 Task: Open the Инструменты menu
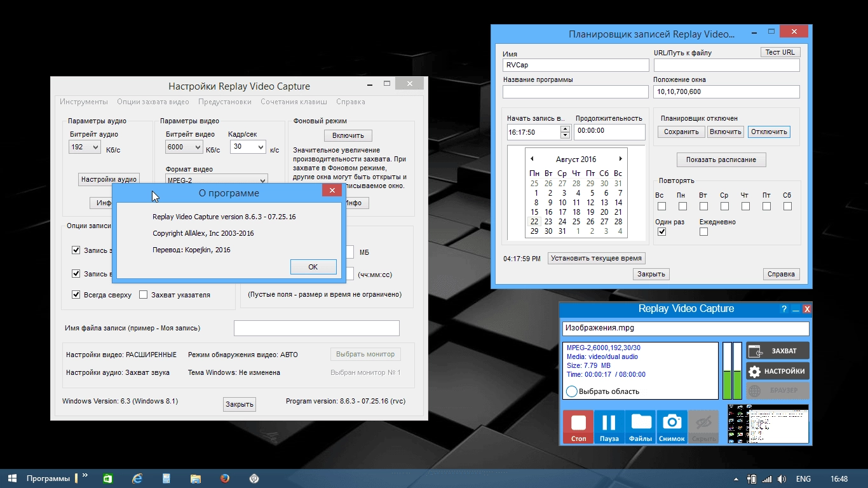(x=84, y=102)
